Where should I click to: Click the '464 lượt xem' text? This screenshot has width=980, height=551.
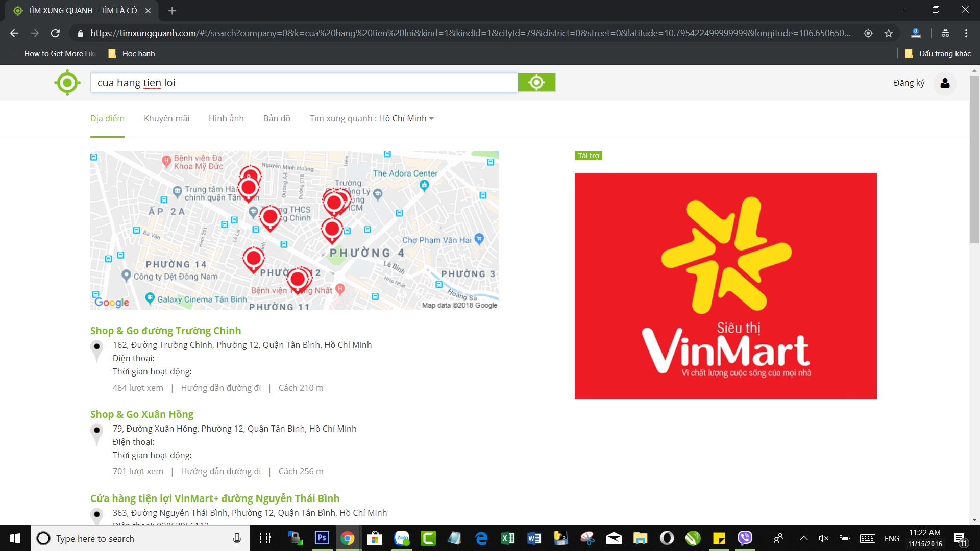tap(138, 388)
